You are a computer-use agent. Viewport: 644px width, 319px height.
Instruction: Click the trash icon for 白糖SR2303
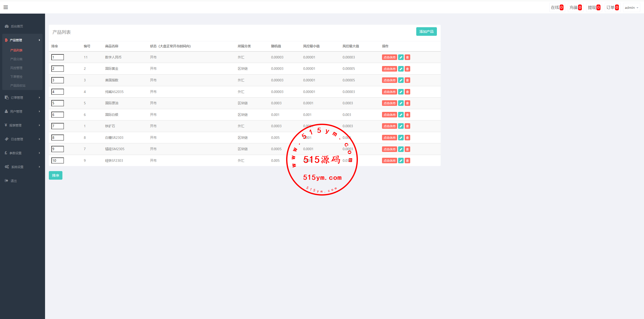pos(407,138)
